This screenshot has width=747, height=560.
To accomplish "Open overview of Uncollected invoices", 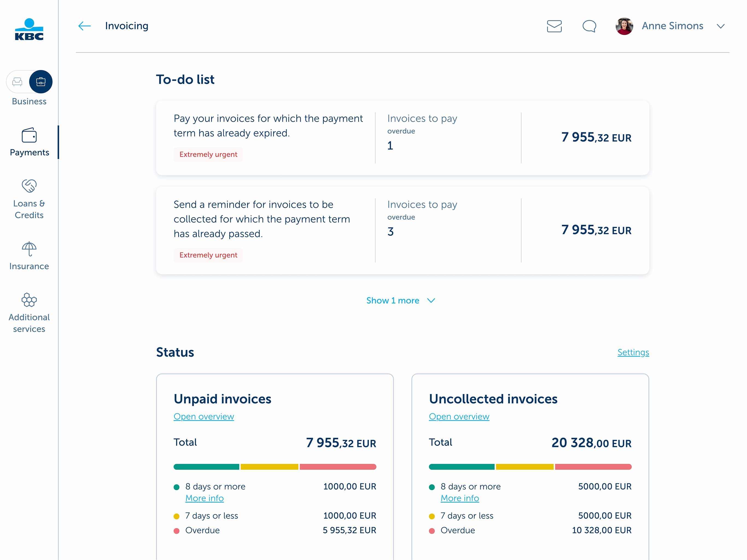I will coord(459,416).
